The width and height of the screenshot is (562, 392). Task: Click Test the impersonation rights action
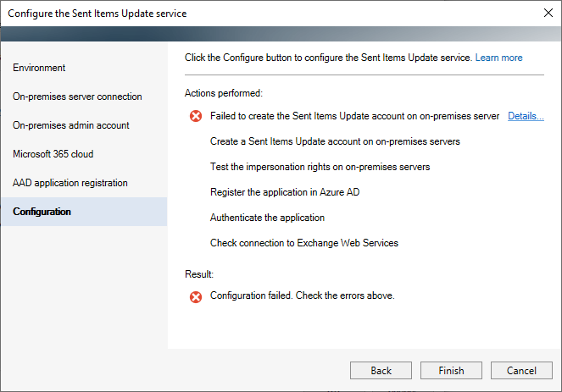pos(320,167)
